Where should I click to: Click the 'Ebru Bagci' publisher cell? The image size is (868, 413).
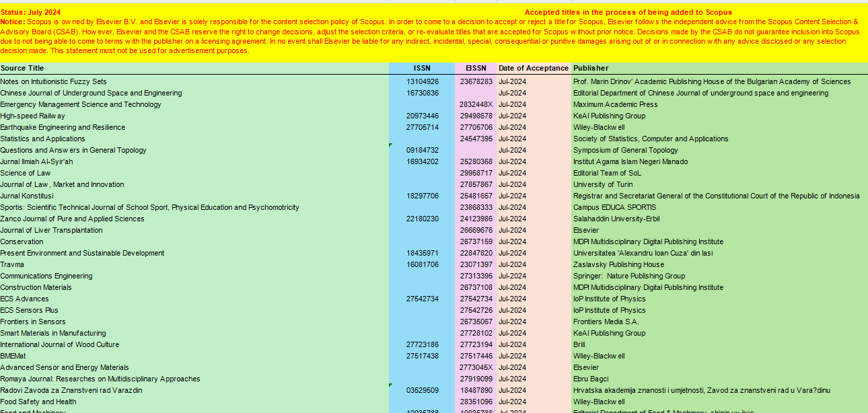click(x=719, y=379)
